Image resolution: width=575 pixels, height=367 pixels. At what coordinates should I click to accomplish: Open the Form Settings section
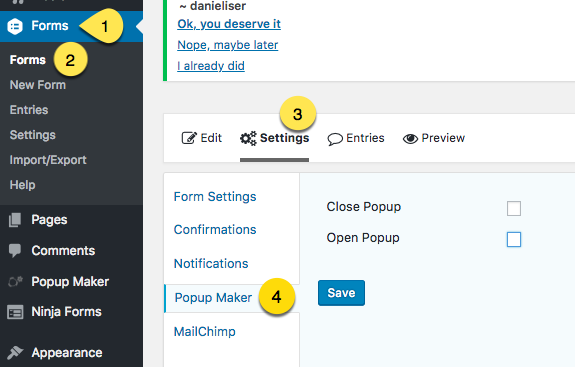coord(215,197)
